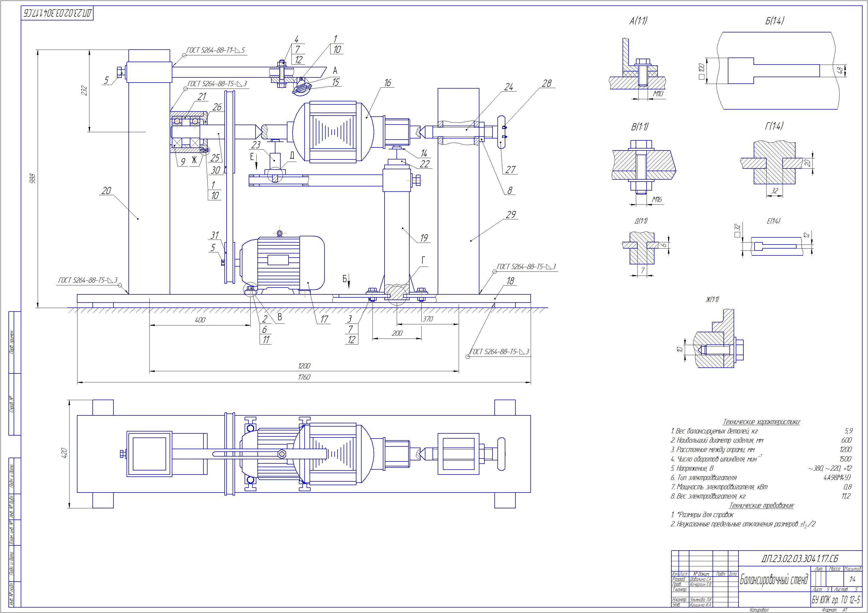Select the В(1:1) bolt detail view
The image size is (868, 613).
pos(642,165)
